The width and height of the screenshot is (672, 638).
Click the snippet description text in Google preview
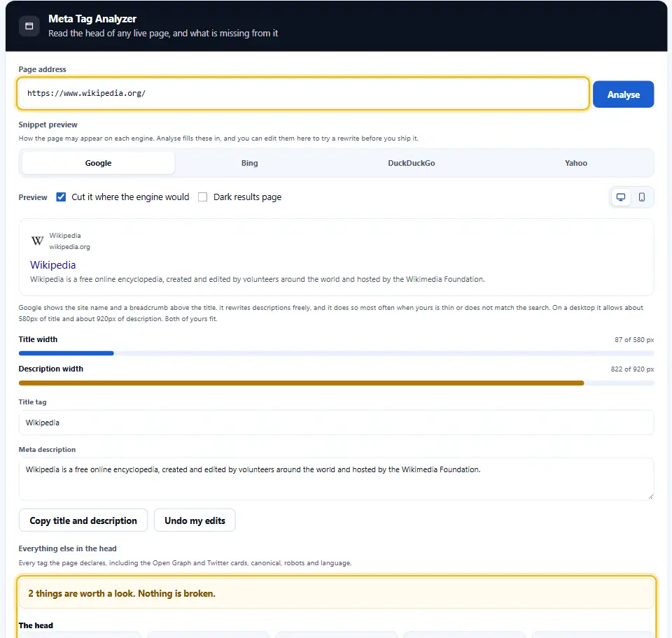tap(257, 279)
